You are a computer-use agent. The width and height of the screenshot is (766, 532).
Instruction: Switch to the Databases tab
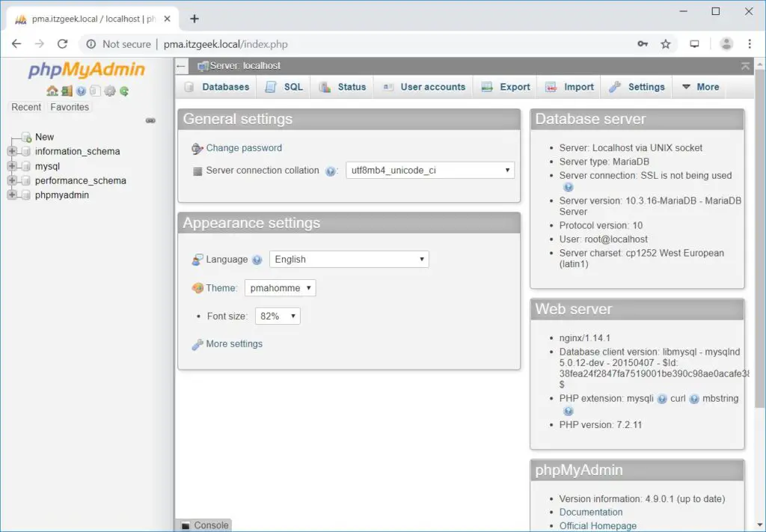(x=217, y=87)
